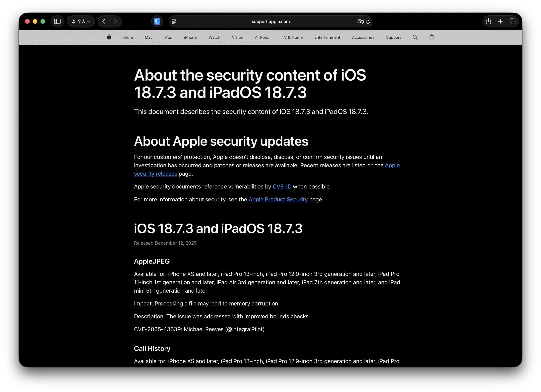This screenshot has width=541, height=392.
Task: Open the Bitwarden extension icon
Action: click(157, 22)
